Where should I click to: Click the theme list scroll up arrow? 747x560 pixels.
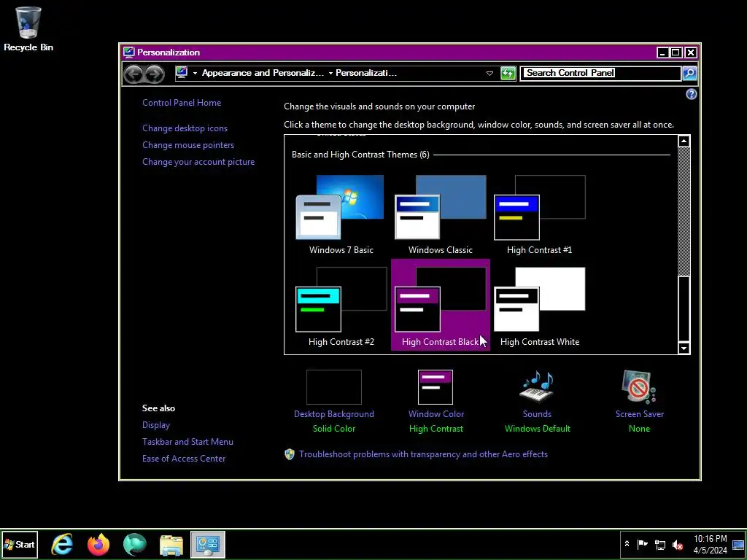pyautogui.click(x=684, y=141)
